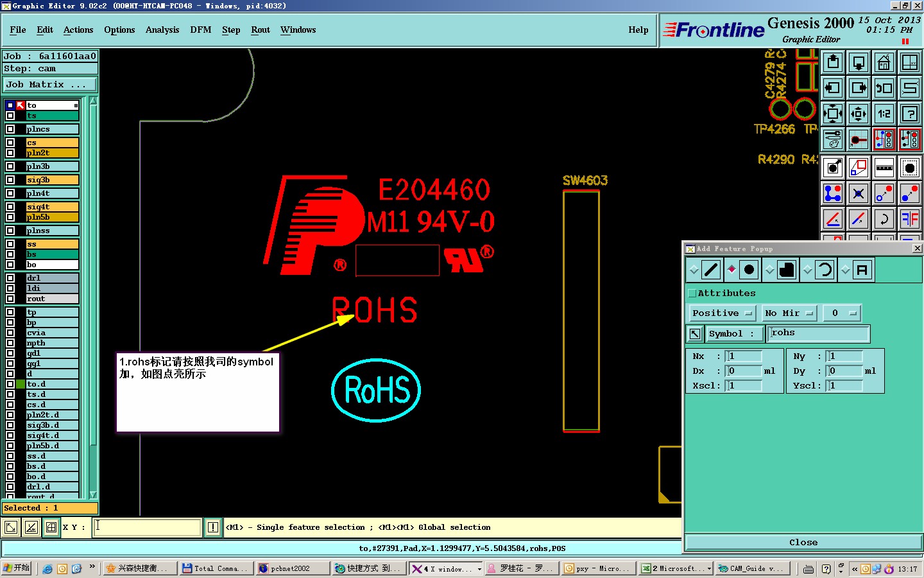Switch to CAM_Guide taskbar button
924x578 pixels.
pos(751,569)
